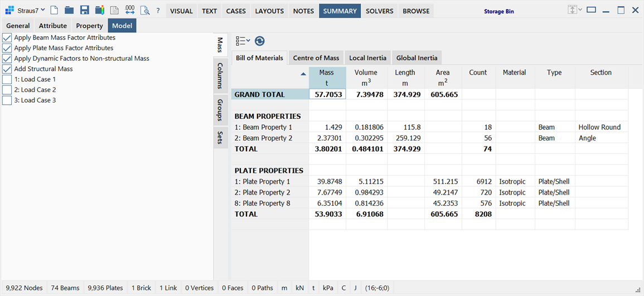Click the greyed vertical arrows window icon
This screenshot has height=296, width=644.
pos(572,10)
